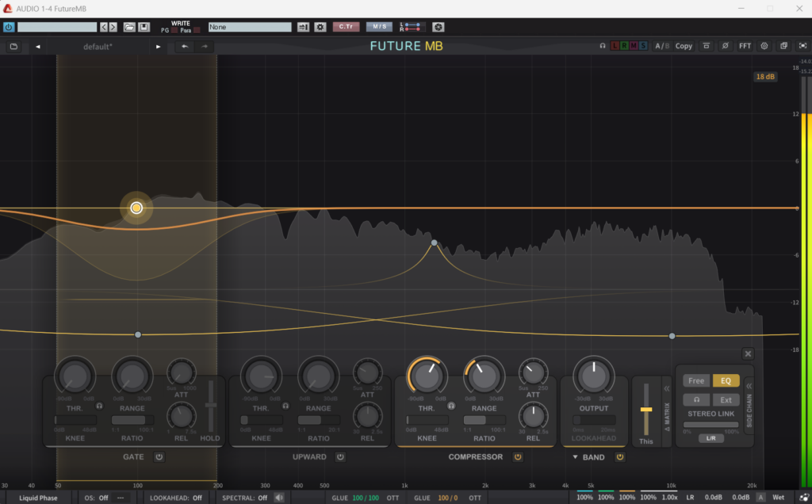
Task: Close the band panel with X button
Action: coord(748,354)
